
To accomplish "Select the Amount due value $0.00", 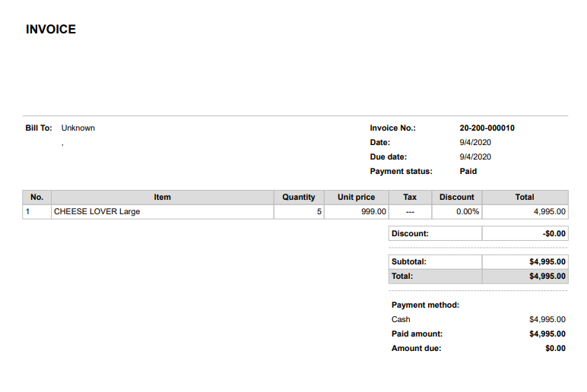I will pyautogui.click(x=555, y=348).
